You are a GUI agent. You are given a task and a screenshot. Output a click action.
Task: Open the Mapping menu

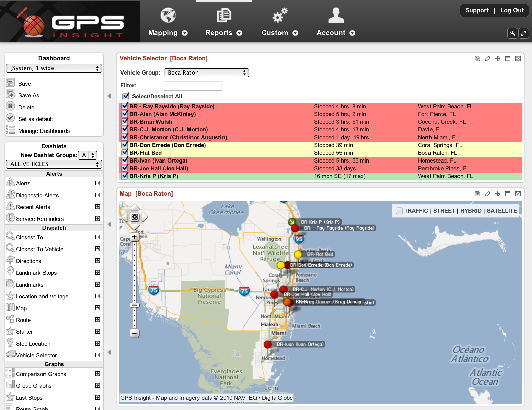click(x=168, y=33)
